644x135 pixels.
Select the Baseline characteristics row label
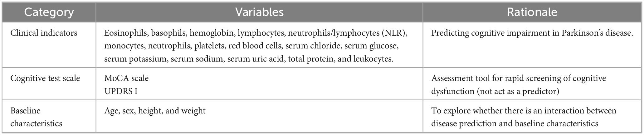[36, 117]
